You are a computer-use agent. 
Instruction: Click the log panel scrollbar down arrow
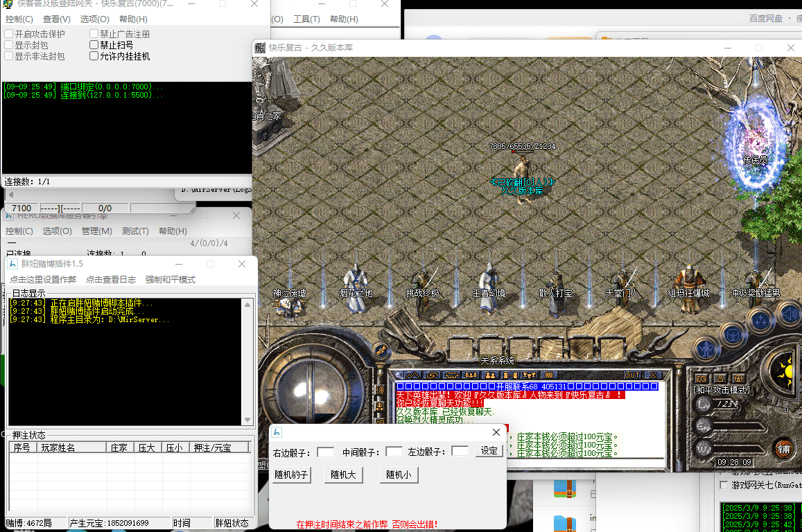tap(247, 420)
